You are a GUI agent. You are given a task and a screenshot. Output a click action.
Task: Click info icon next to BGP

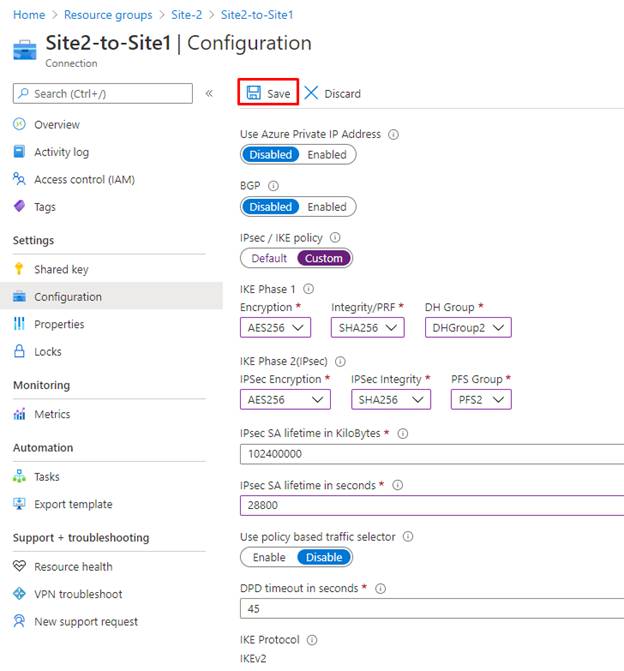(x=273, y=186)
